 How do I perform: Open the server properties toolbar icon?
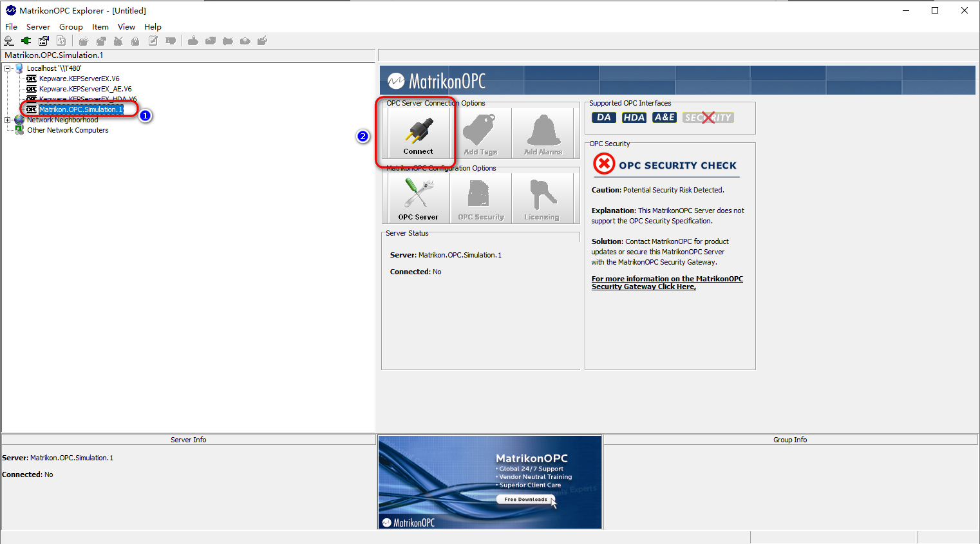44,41
